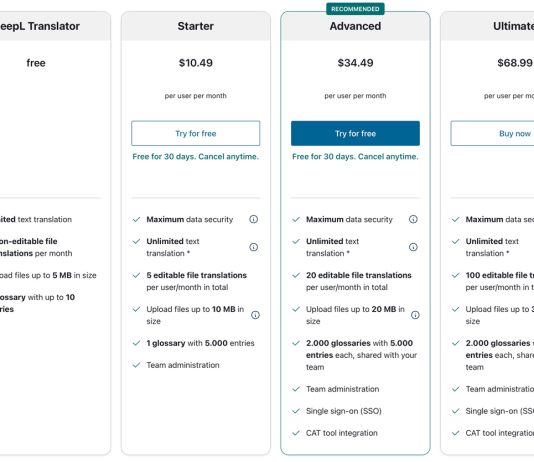Click Starter plan Try for free button
The image size is (534, 462).
[195, 133]
